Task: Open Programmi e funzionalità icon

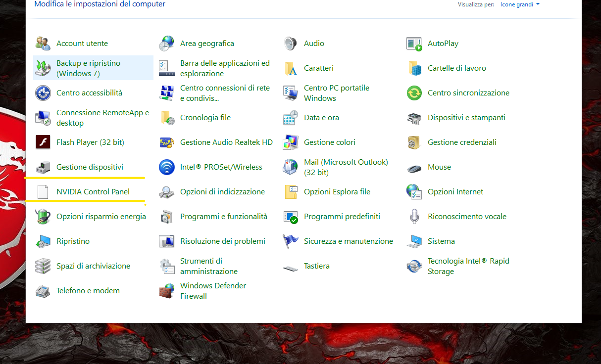Action: [x=167, y=217]
